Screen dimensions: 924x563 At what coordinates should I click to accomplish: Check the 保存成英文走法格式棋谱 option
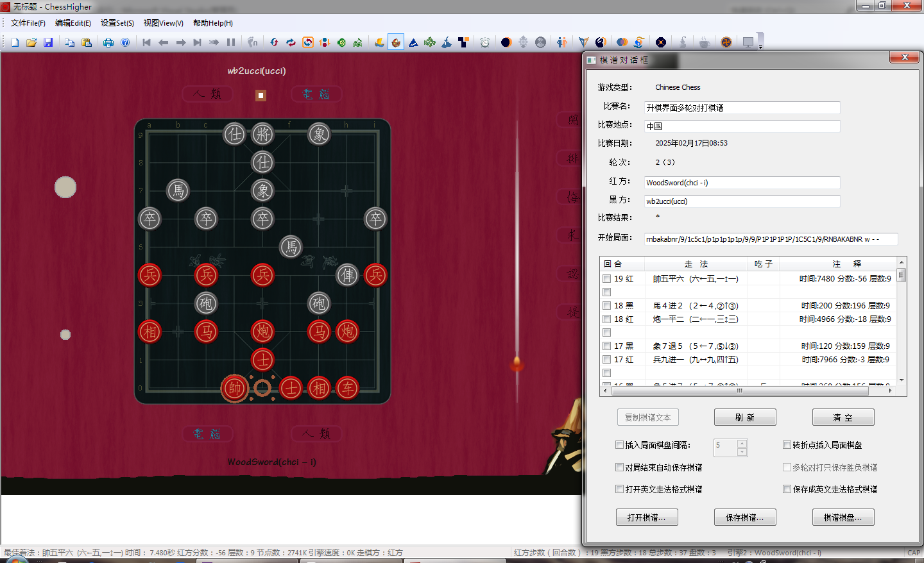[787, 489]
